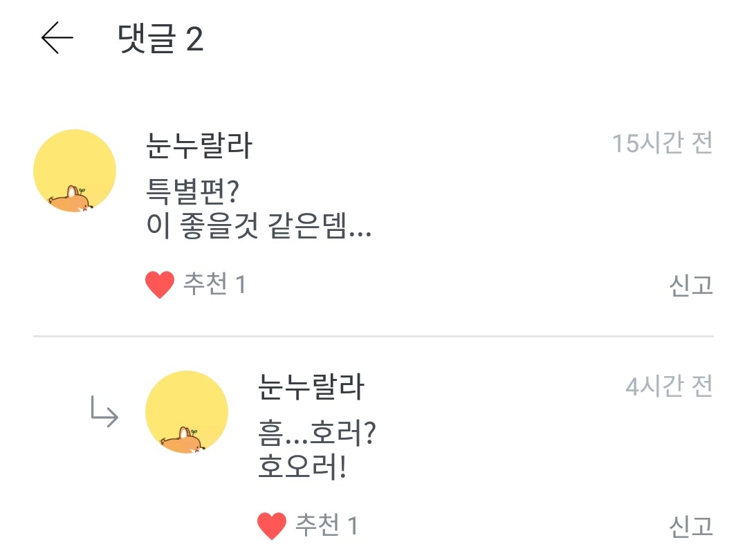
Task: Report the 호오러! reply with 신고
Action: click(690, 527)
